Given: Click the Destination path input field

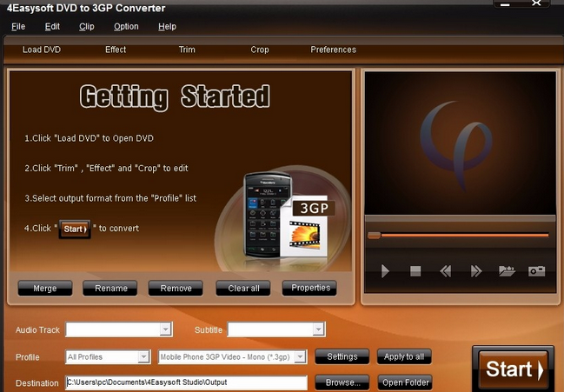Looking at the screenshot, I should 186,382.
